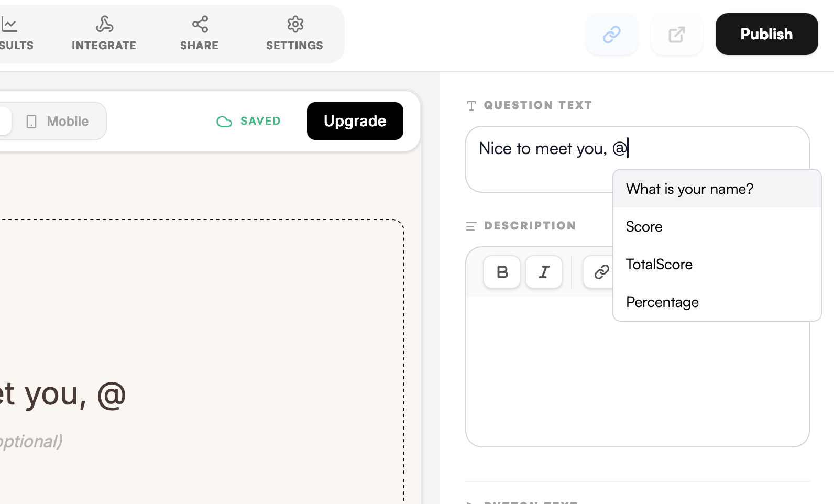Insert link in description toolbar
Viewport: 834px width, 504px height.
coord(600,272)
